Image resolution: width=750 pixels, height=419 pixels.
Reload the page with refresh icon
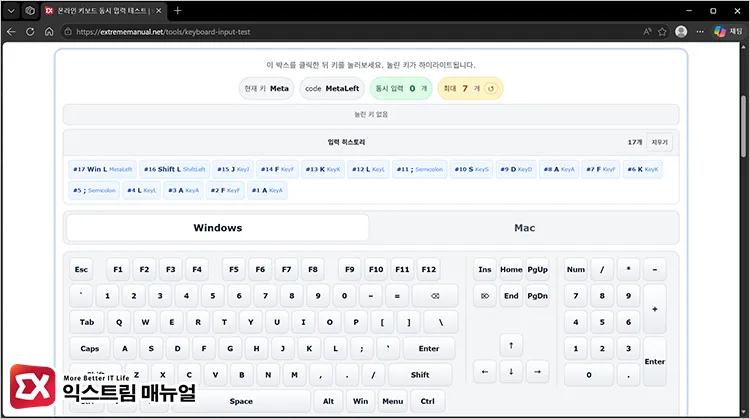pos(30,32)
